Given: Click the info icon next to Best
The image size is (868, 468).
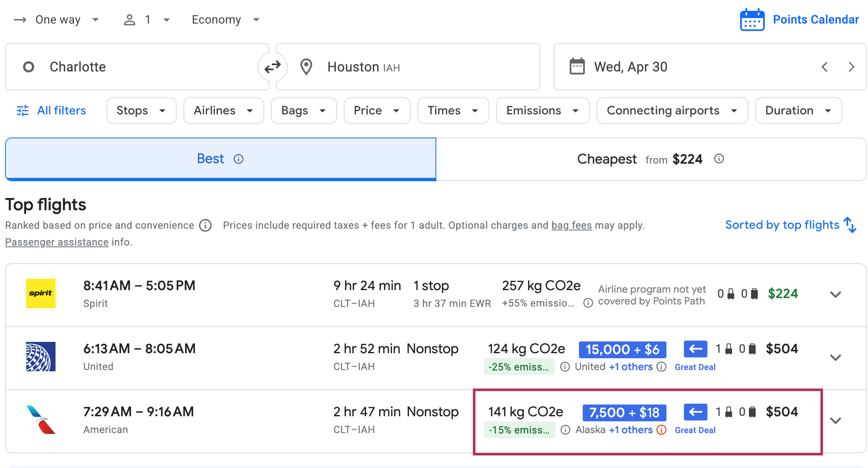Looking at the screenshot, I should tap(239, 159).
